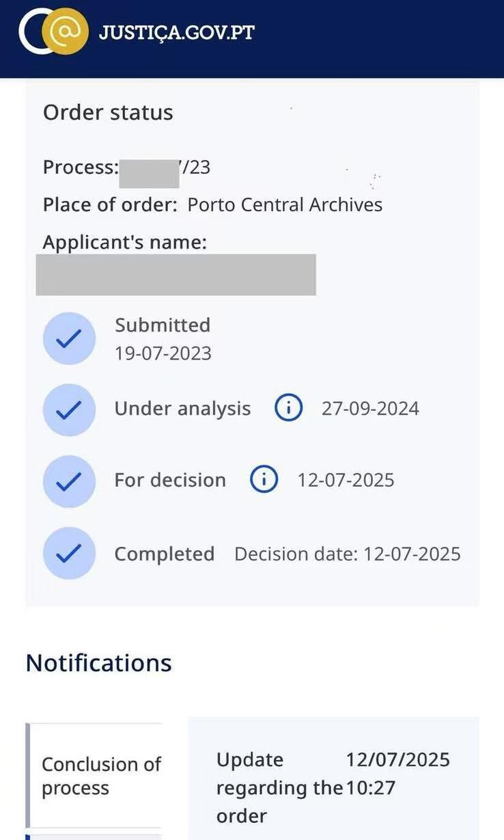Open the Update regarding the order notification
Image resolution: width=504 pixels, height=840 pixels.
point(333,778)
